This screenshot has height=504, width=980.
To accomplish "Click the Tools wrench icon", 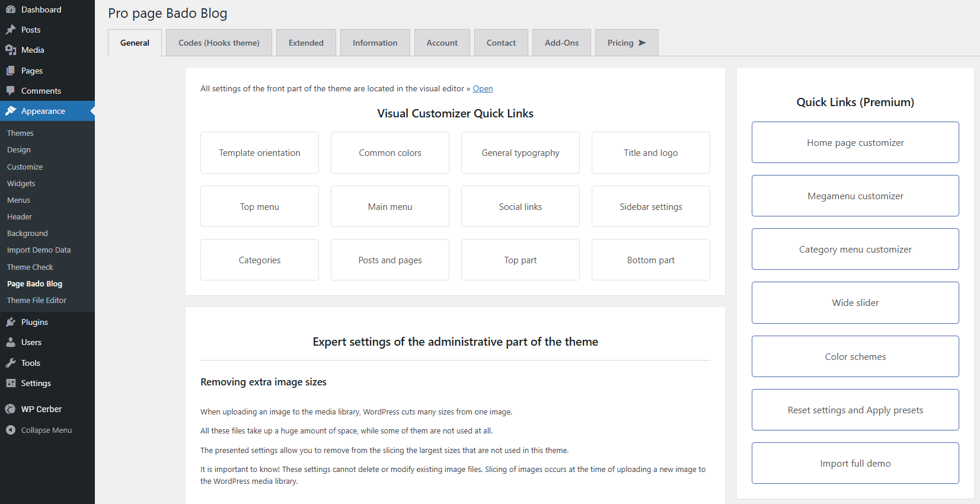I will pyautogui.click(x=11, y=363).
